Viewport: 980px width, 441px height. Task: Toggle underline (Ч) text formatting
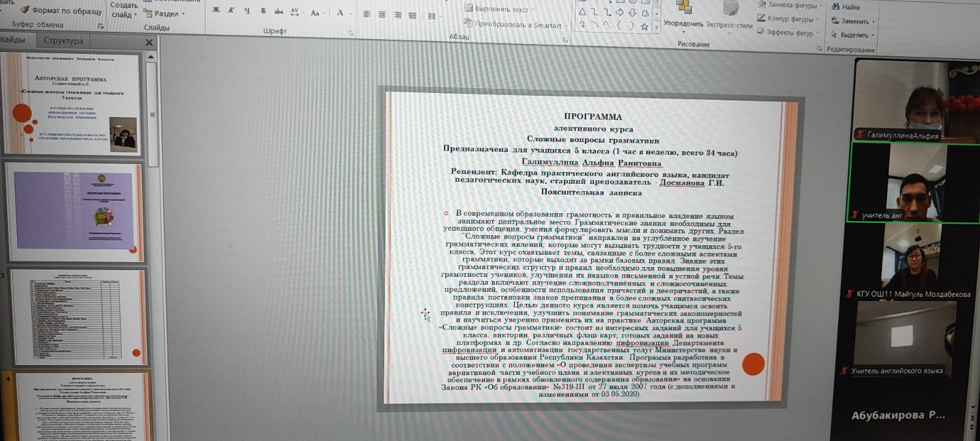click(247, 11)
